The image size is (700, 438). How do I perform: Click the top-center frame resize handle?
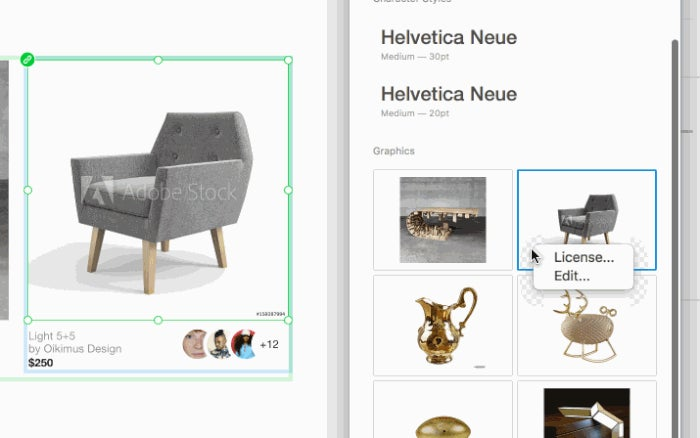(158, 60)
